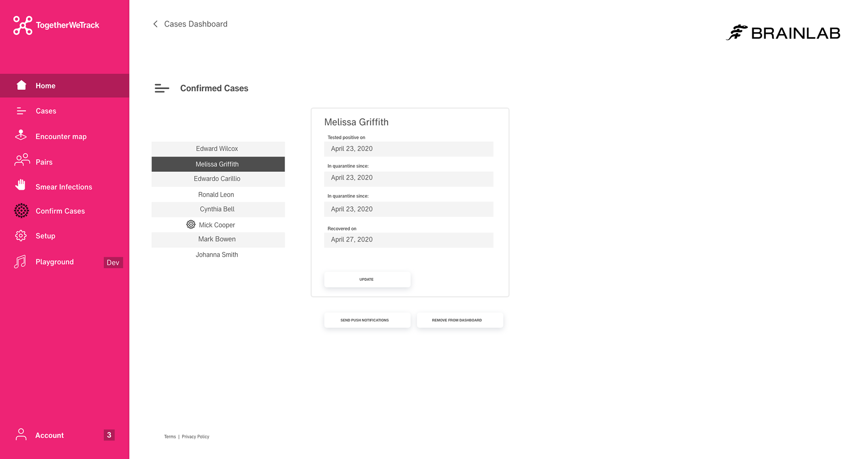Go back using the Cases Dashboard chevron
The width and height of the screenshot is (868, 459).
coord(156,24)
